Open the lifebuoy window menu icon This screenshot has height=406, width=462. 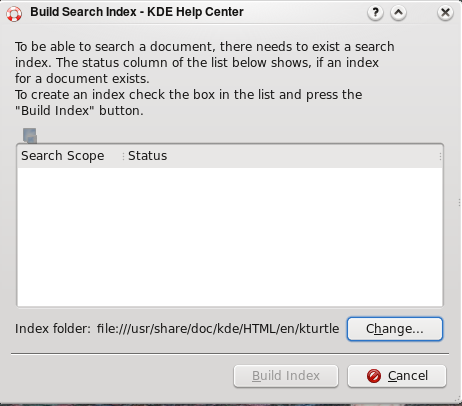(14, 14)
